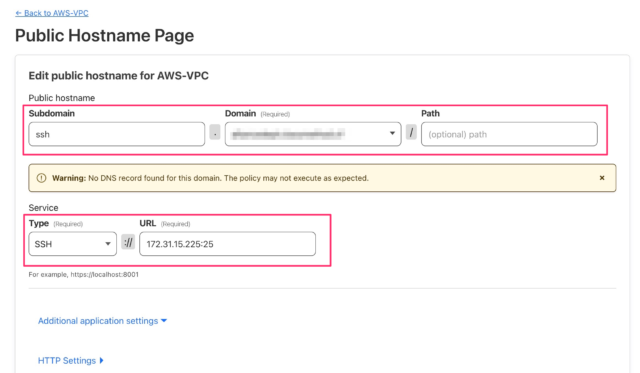640x373 pixels.
Task: Click the URL field with 172.31.15.225:25
Action: coord(227,244)
